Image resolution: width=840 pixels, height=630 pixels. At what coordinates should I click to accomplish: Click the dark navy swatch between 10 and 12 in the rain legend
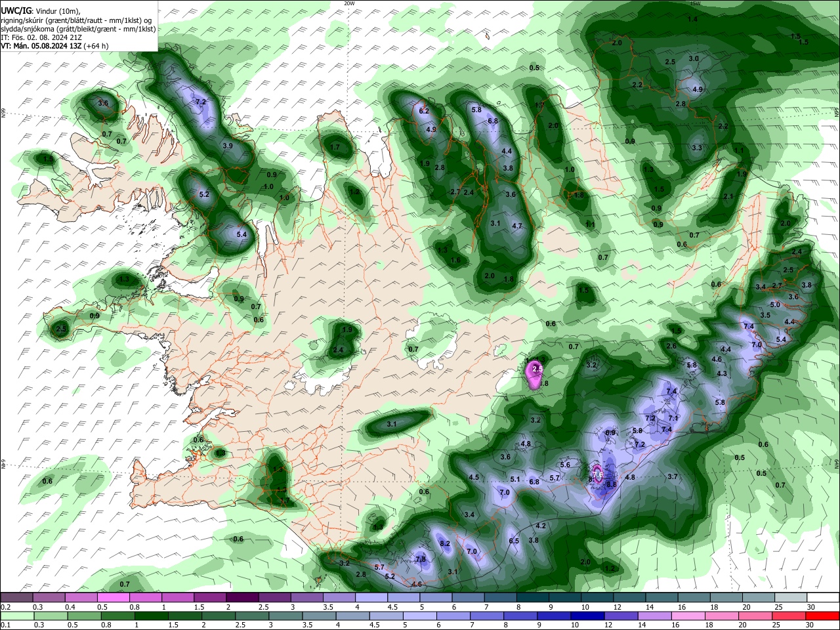point(586,616)
